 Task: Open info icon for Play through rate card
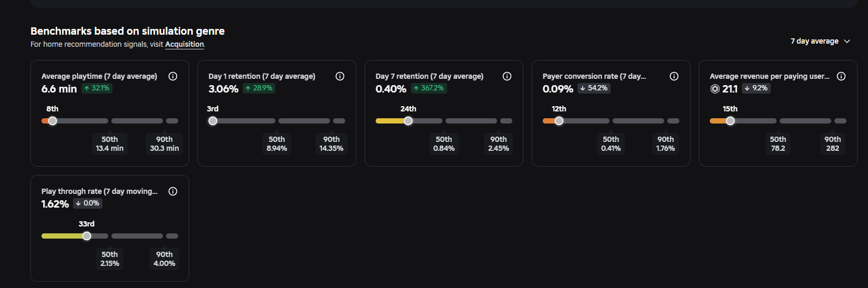[173, 191]
